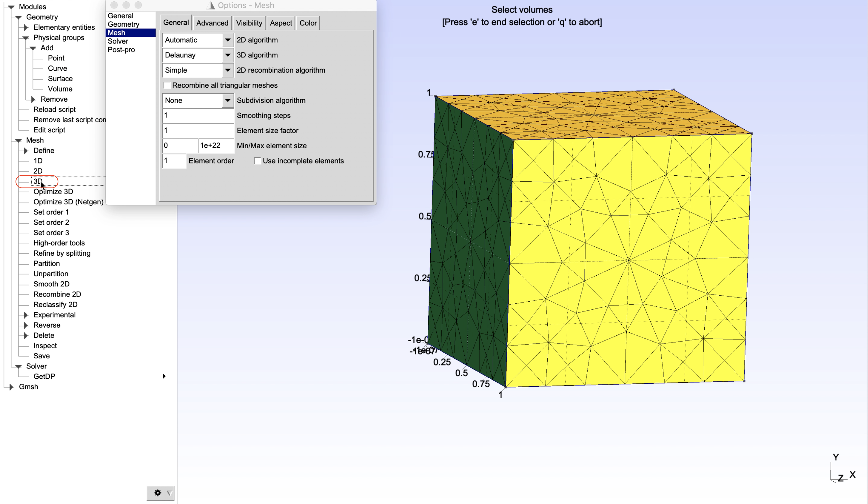
Task: Expand the Delete mesh node
Action: (26, 335)
